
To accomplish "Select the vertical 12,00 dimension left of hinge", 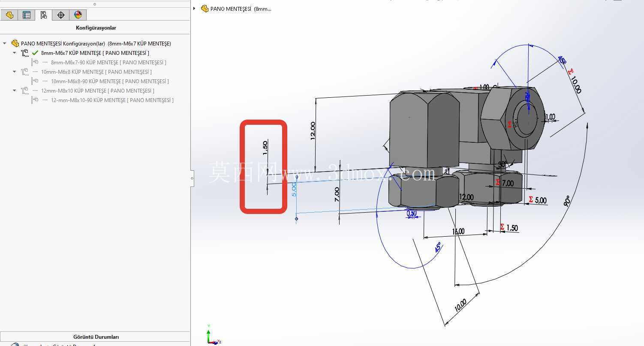I will pos(313,130).
